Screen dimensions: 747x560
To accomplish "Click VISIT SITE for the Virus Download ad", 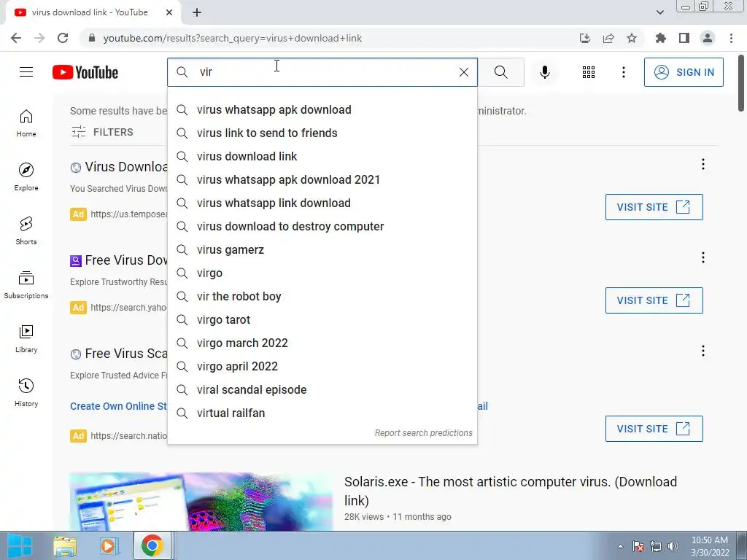I will pyautogui.click(x=654, y=207).
